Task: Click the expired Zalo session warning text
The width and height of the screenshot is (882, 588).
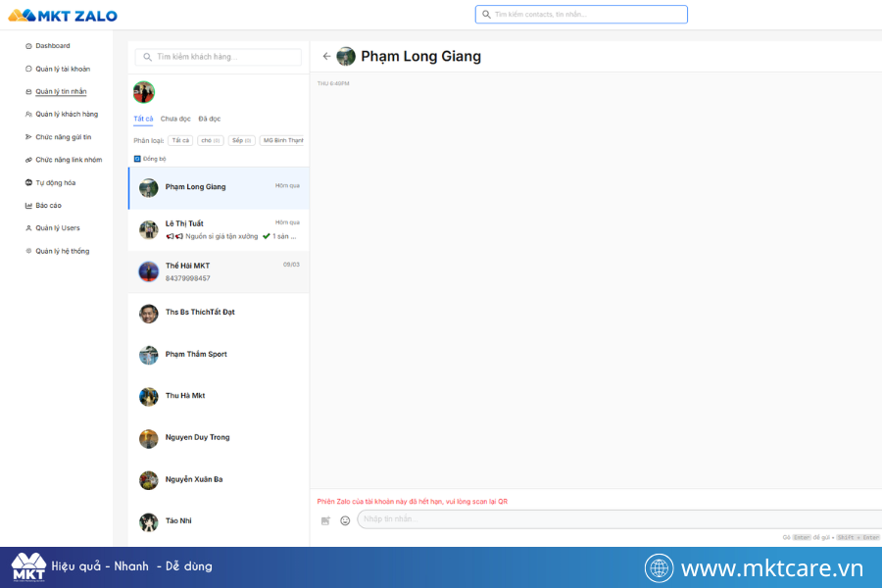Action: (x=413, y=502)
